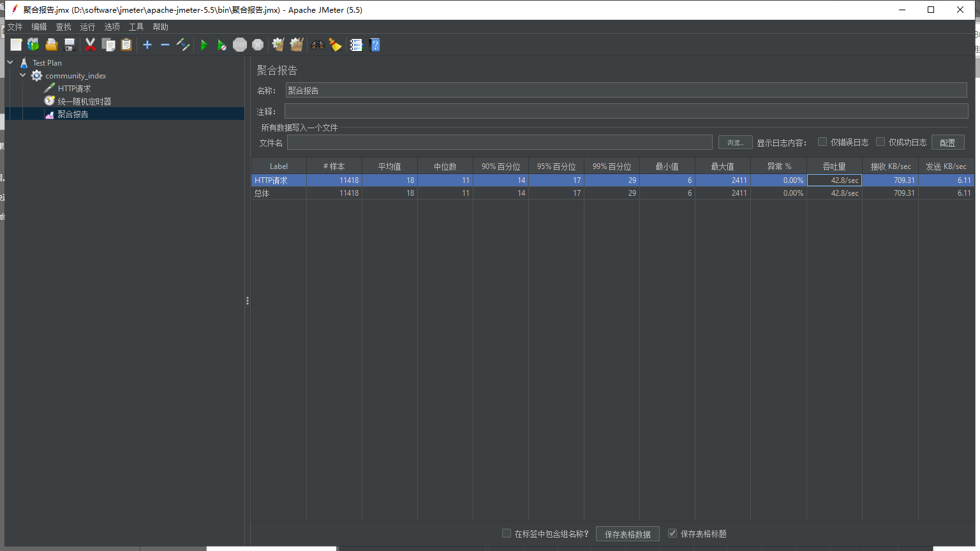
Task: Click the 99% 百分位 column header
Action: click(612, 166)
